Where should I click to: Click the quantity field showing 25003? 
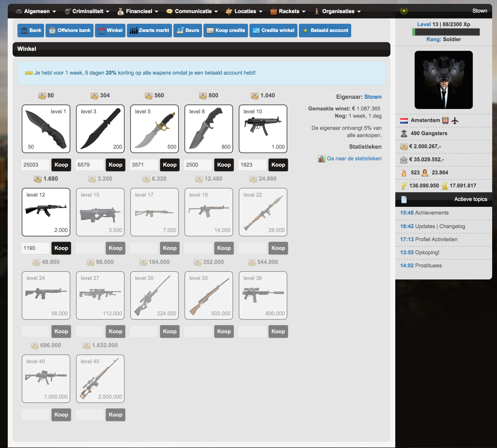point(35,165)
